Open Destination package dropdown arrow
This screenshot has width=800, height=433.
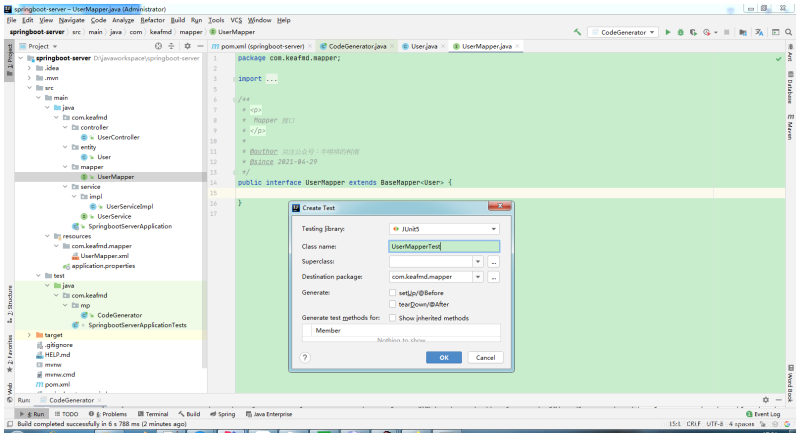coord(478,277)
